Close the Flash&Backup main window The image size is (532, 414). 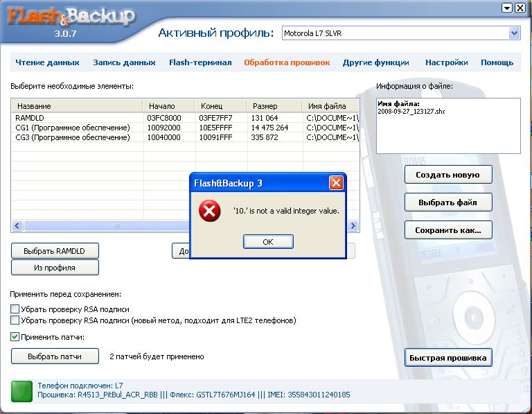tap(520, 8)
